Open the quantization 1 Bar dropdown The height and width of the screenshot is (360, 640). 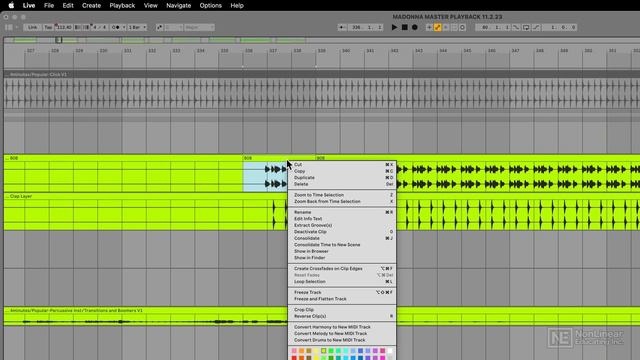click(137, 27)
